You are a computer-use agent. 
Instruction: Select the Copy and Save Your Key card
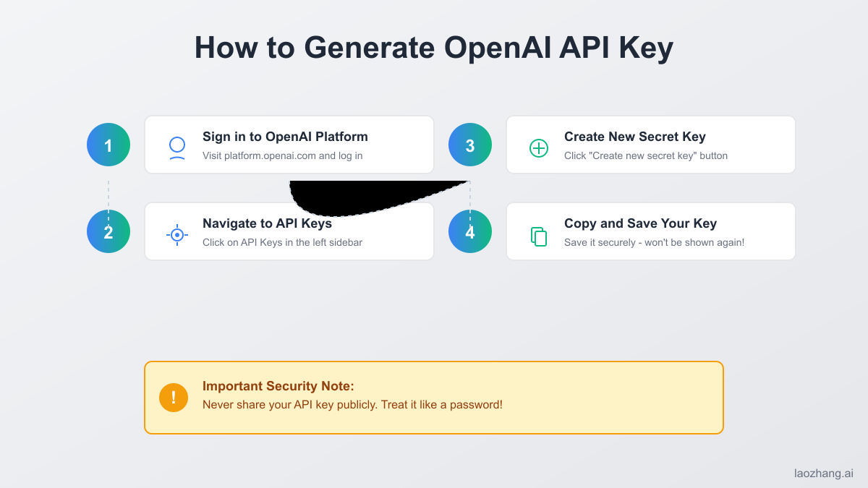pos(650,231)
